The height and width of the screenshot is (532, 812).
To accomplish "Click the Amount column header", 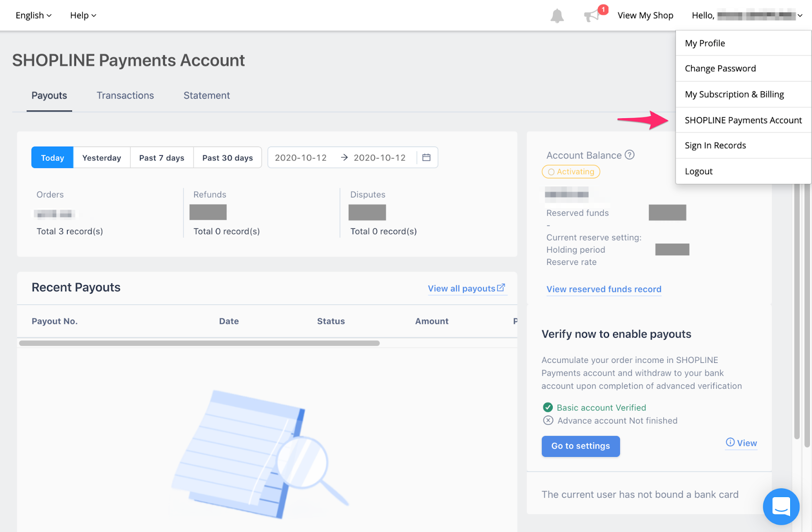I will (x=432, y=321).
